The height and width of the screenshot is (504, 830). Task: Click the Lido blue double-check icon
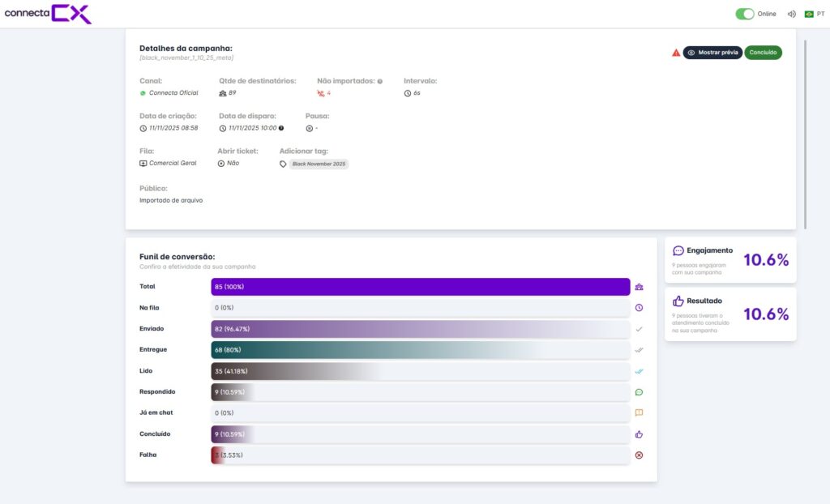(639, 371)
